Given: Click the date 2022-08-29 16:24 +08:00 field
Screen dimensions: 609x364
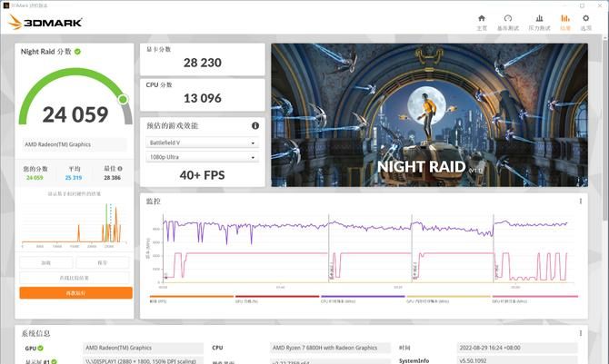Looking at the screenshot, I should pyautogui.click(x=517, y=348).
